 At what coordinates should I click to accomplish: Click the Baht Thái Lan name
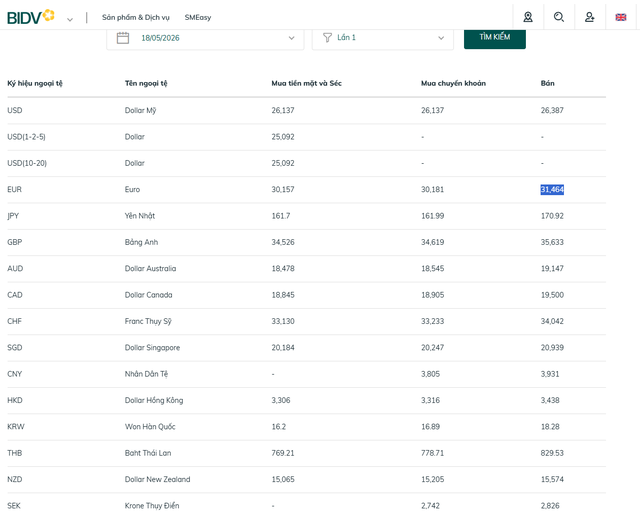tap(148, 453)
